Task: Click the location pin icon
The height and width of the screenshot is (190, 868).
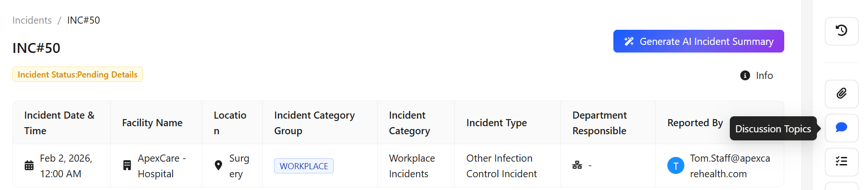Action: (x=218, y=165)
